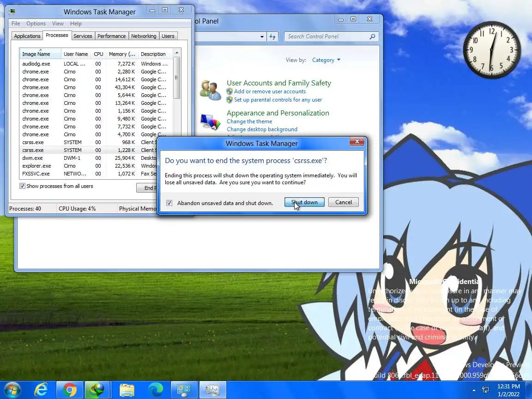Select csrss.exe row using 968 K

[88, 142]
